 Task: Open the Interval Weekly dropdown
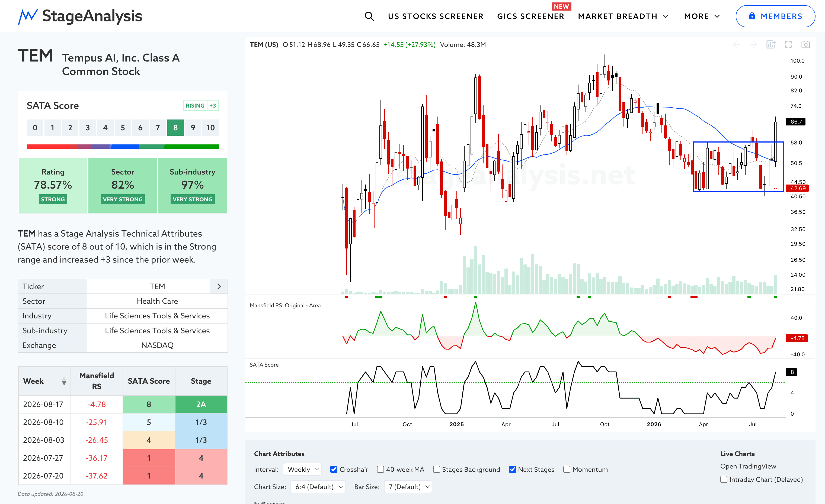(302, 470)
